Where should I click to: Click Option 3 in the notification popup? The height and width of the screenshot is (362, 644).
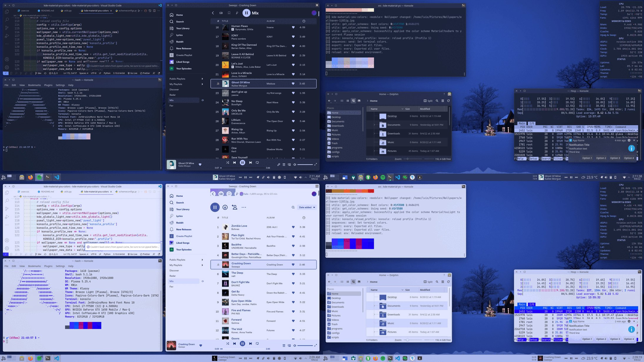(x=615, y=158)
